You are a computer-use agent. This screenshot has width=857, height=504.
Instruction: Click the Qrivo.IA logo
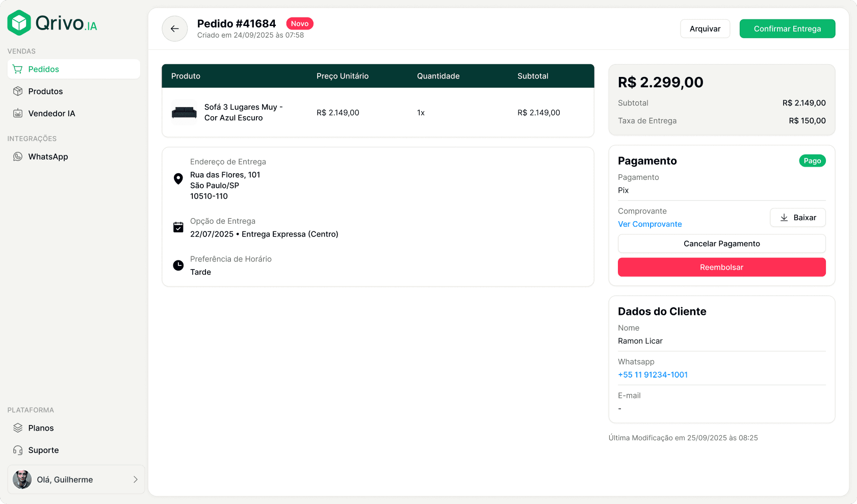click(x=52, y=22)
